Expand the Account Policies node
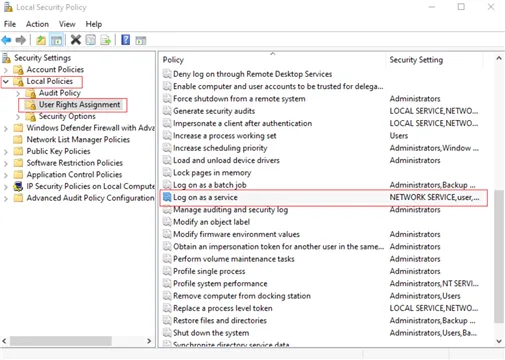Viewport: 505px width, 360px height. pyautogui.click(x=6, y=70)
